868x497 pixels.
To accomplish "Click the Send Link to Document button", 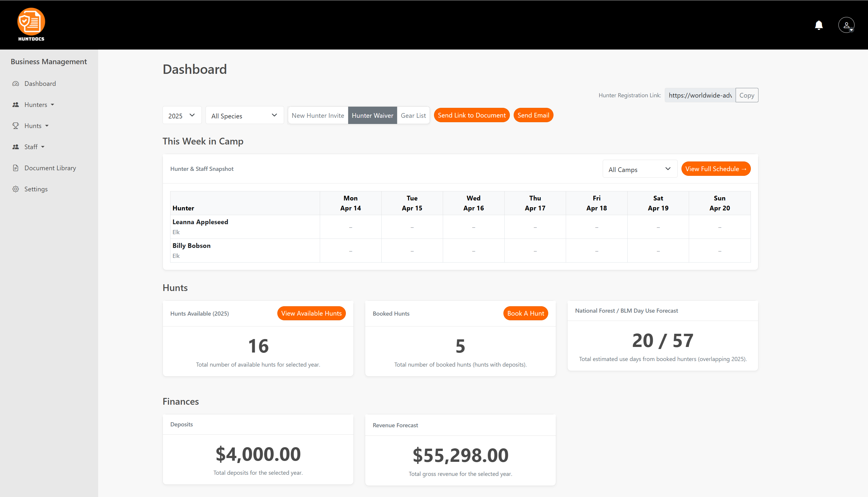I will pos(471,115).
